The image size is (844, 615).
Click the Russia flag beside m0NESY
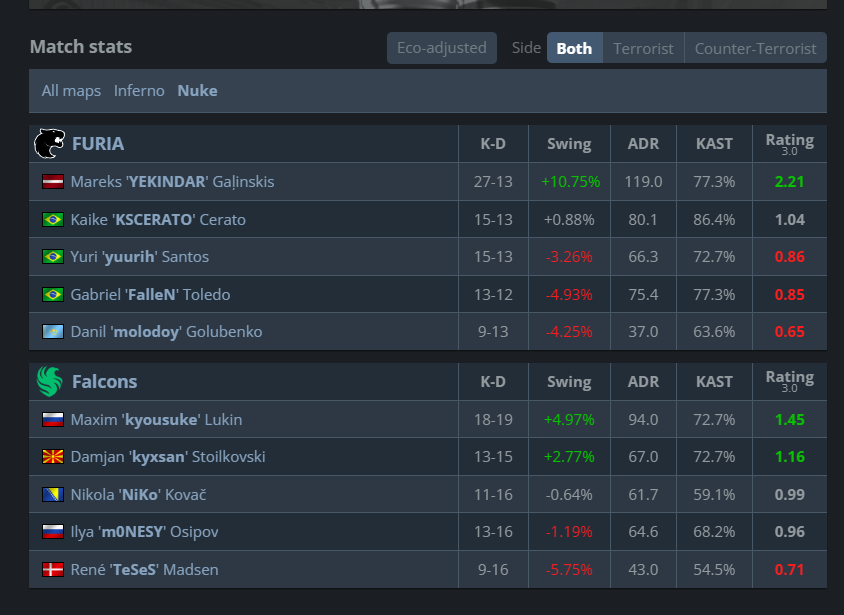tap(53, 532)
